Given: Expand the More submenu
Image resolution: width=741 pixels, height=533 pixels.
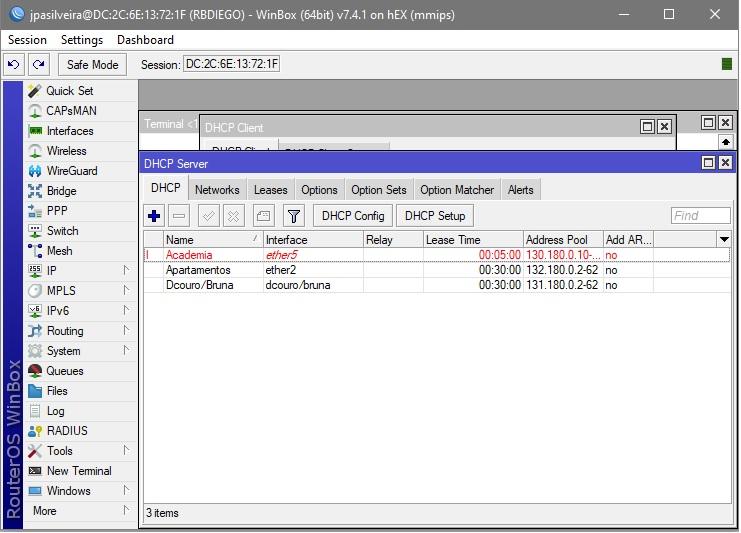Looking at the screenshot, I should 80,511.
